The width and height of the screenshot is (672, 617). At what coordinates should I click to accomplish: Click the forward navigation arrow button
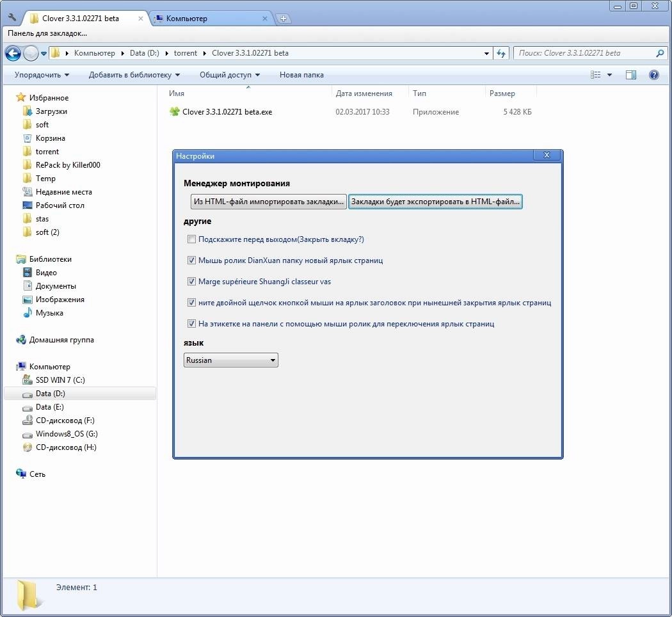pyautogui.click(x=31, y=53)
